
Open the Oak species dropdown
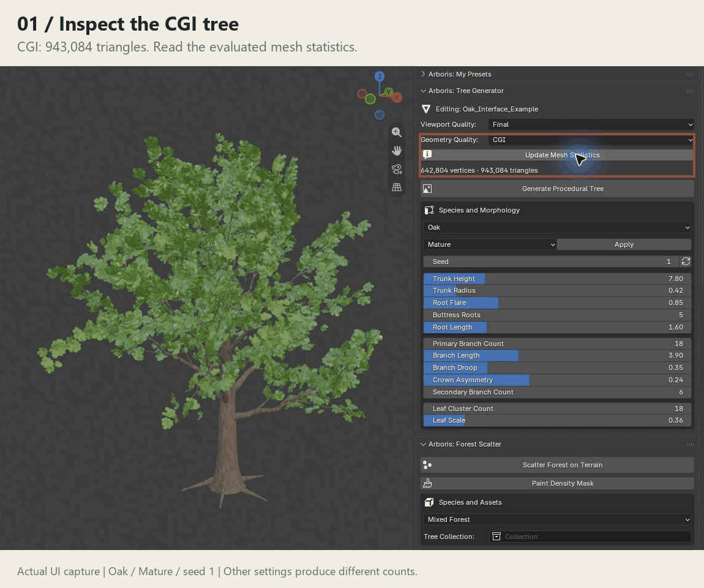[x=557, y=227]
